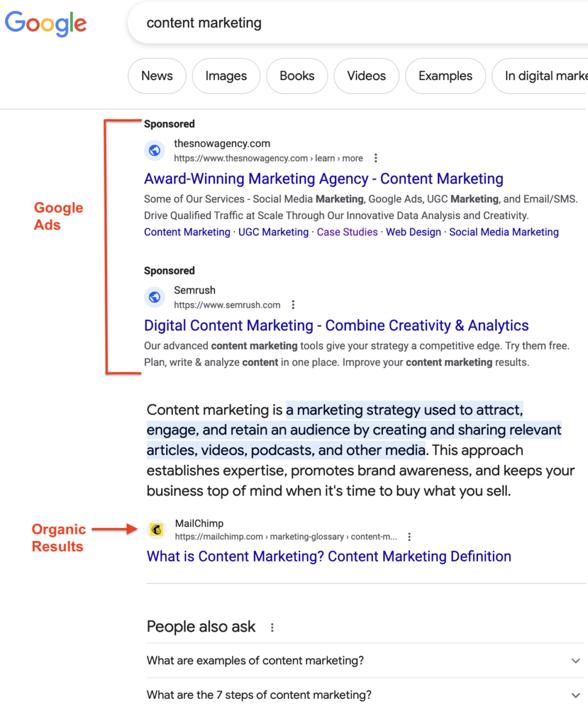Switch to the Images filter
Image resolution: width=588 pixels, height=711 pixels.
(x=226, y=76)
